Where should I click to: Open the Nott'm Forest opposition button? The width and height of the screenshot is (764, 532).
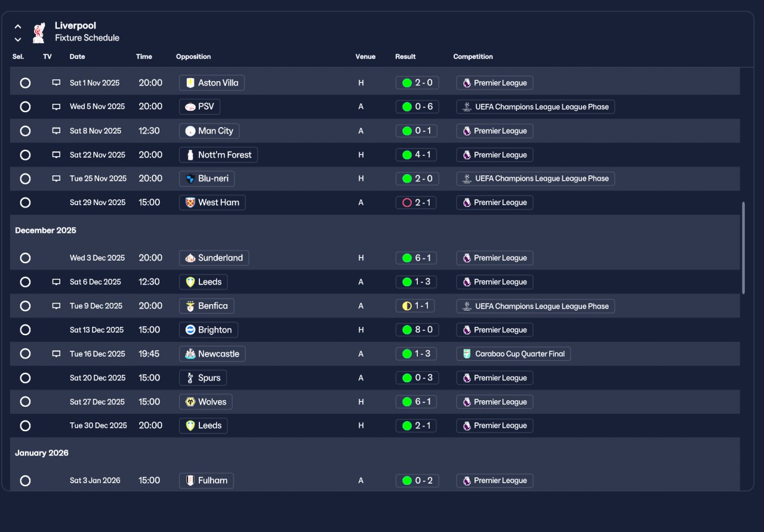click(x=218, y=155)
